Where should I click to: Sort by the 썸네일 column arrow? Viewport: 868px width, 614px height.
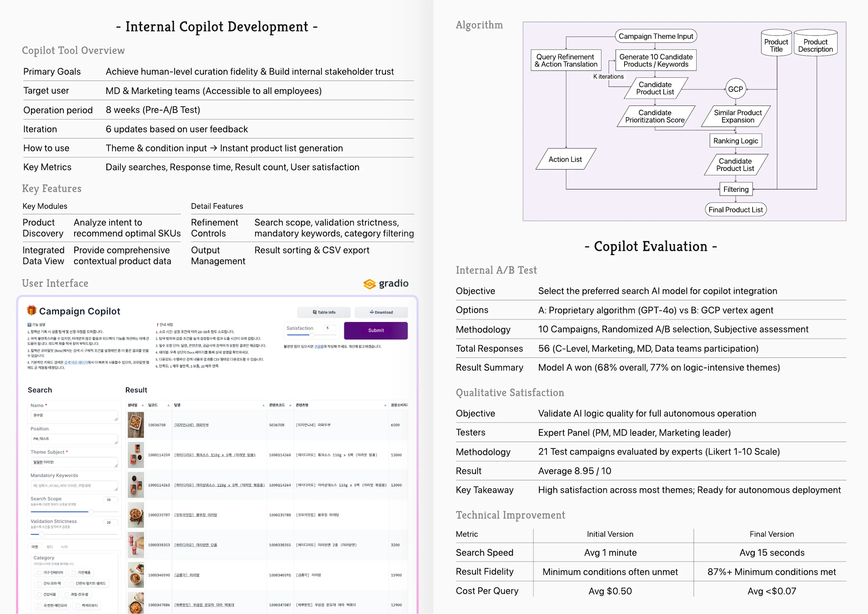pyautogui.click(x=142, y=405)
